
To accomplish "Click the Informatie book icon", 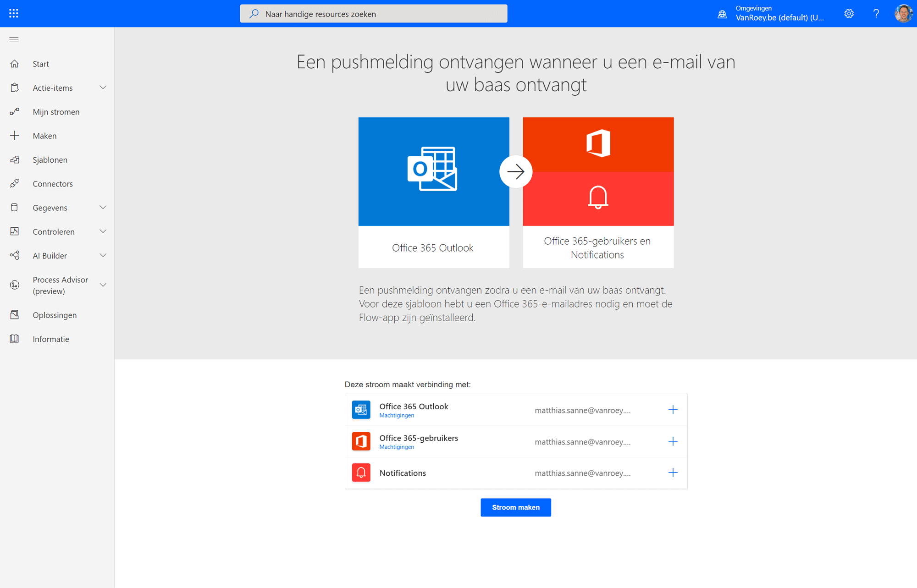I will click(x=15, y=339).
